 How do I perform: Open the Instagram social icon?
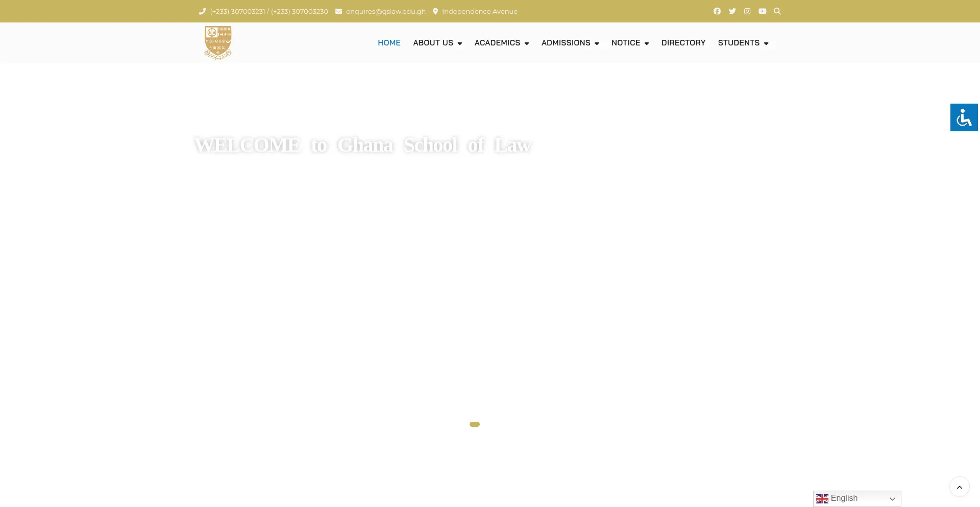click(x=747, y=11)
